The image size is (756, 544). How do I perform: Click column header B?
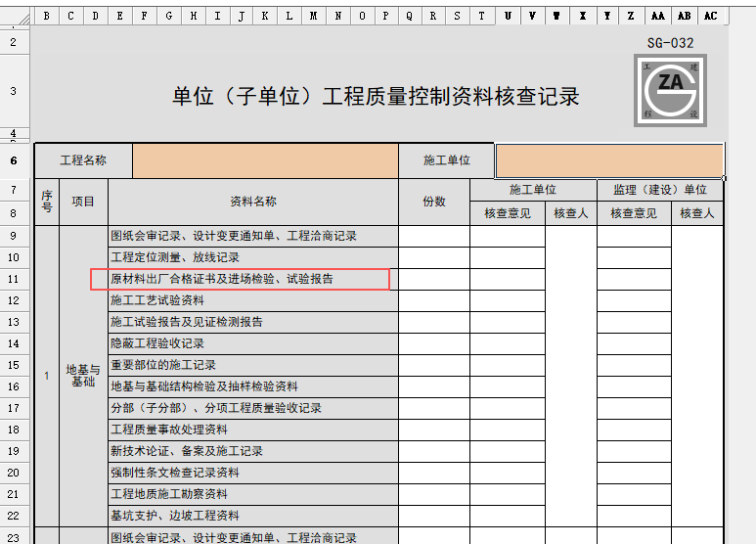click(x=46, y=16)
